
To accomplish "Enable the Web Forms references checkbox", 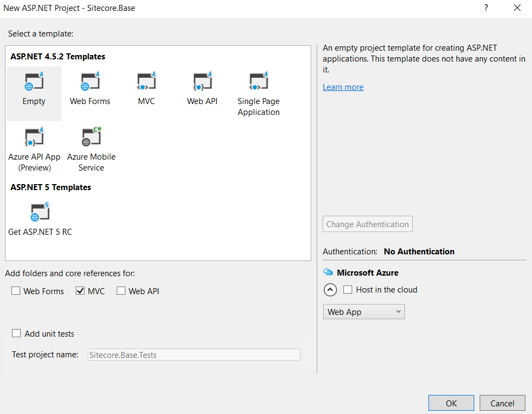I will (16, 291).
